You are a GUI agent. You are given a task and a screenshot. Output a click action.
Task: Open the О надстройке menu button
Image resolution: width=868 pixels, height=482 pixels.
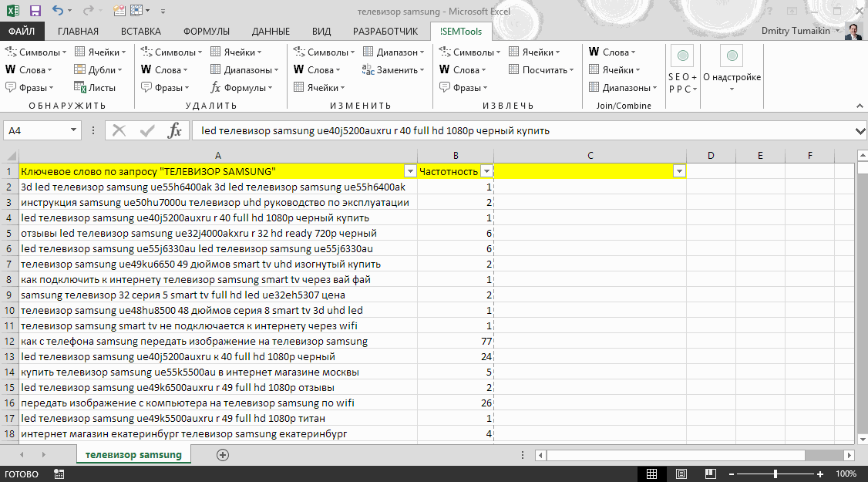tap(732, 70)
